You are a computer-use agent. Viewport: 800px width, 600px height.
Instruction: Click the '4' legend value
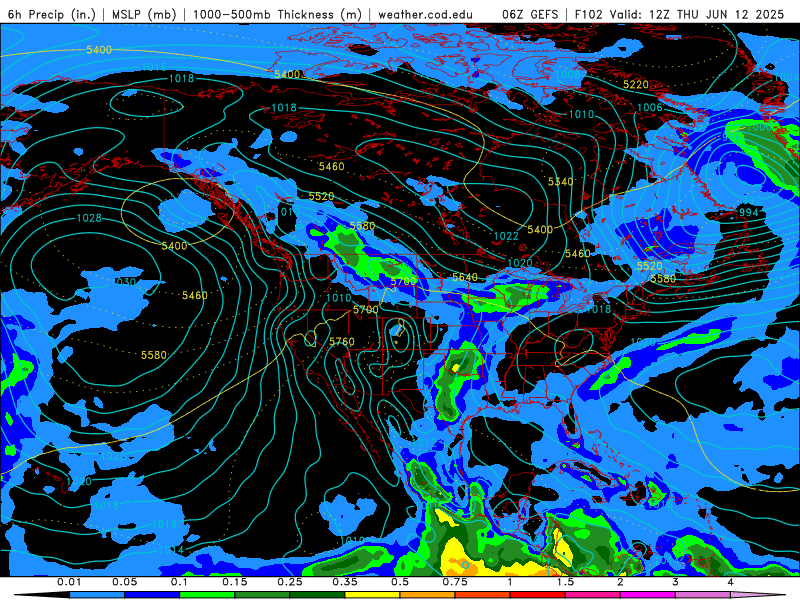tap(731, 582)
